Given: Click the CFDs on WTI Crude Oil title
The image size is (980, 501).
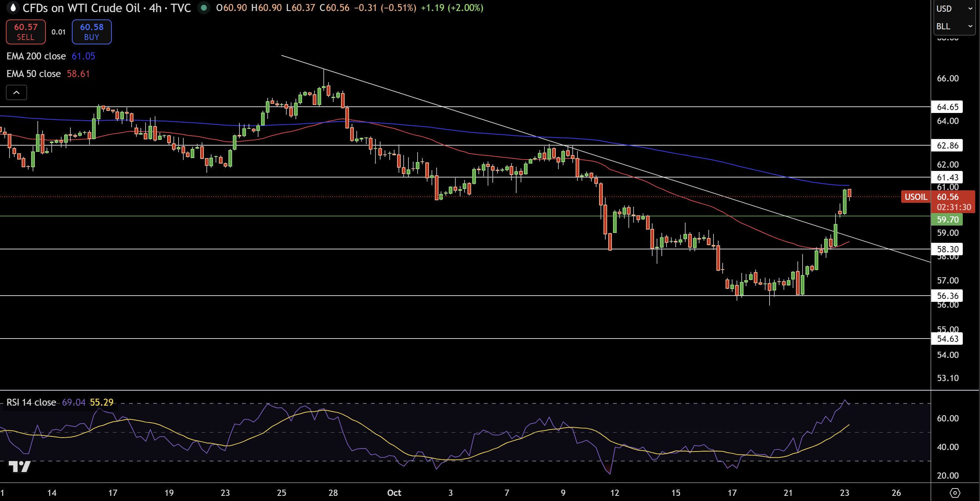Looking at the screenshot, I should pyautogui.click(x=81, y=8).
